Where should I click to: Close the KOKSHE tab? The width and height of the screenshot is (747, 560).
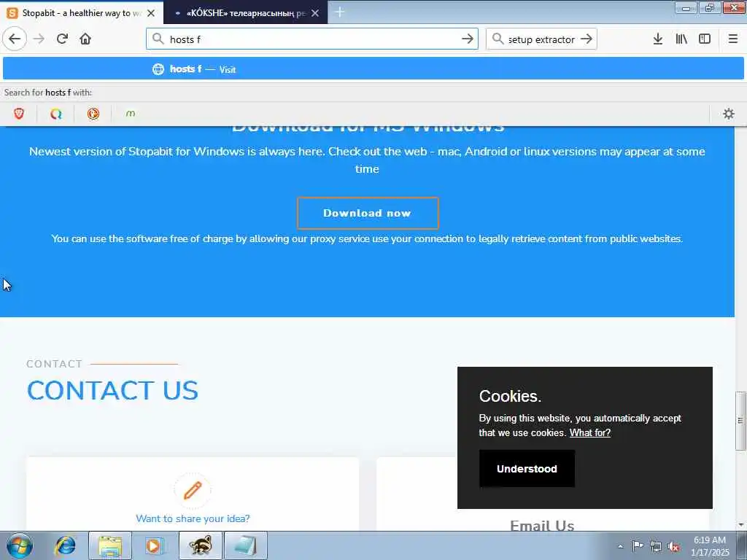coord(315,13)
